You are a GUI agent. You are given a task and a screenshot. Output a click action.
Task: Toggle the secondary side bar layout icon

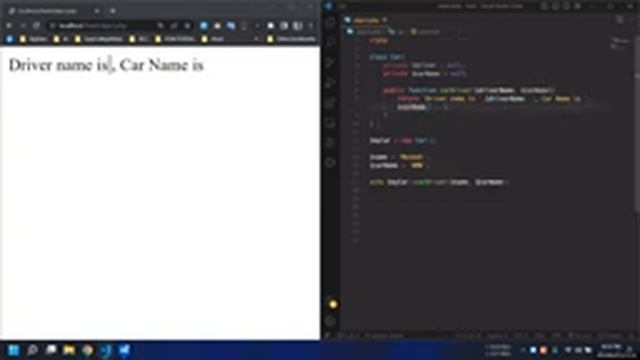click(x=567, y=6)
